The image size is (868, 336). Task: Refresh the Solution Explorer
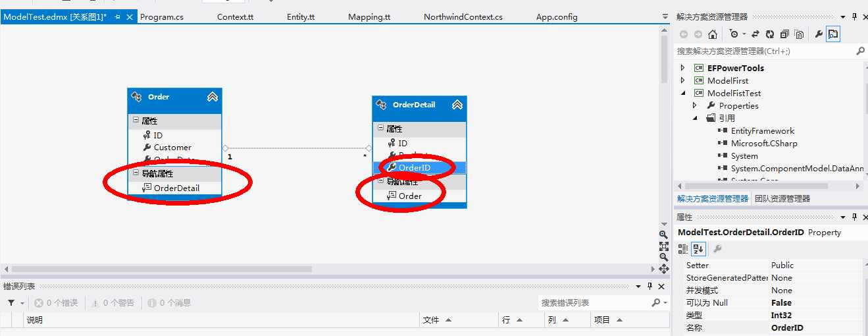tap(770, 34)
